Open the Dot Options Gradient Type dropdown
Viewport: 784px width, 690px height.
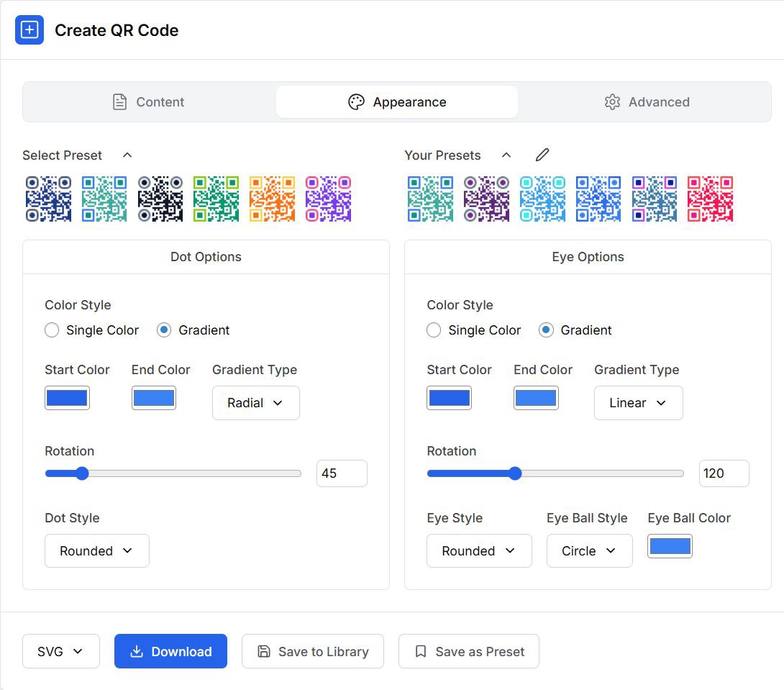coord(255,403)
